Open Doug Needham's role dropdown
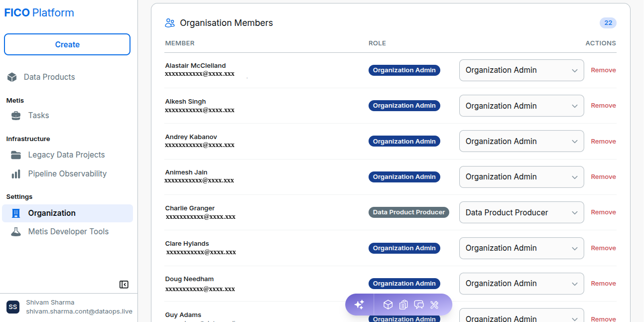The height and width of the screenshot is (322, 644). coord(521,284)
